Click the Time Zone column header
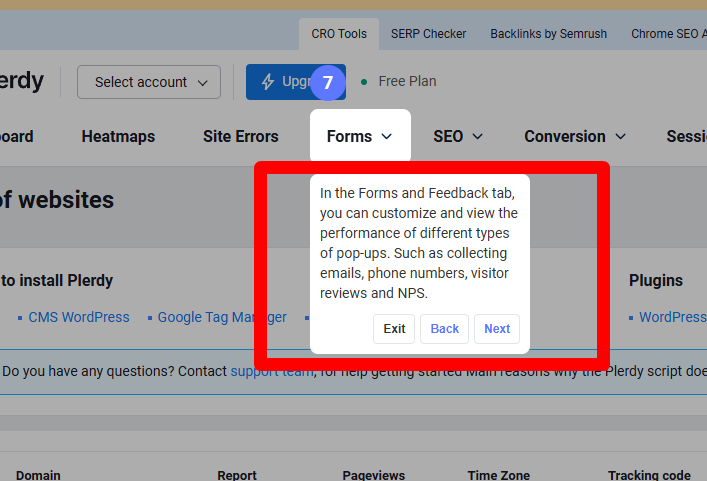 (498, 475)
